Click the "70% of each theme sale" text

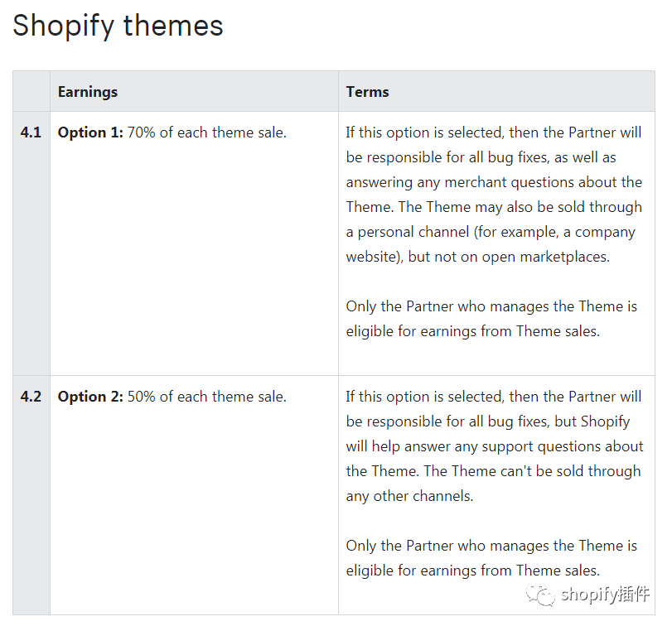pyautogui.click(x=206, y=132)
